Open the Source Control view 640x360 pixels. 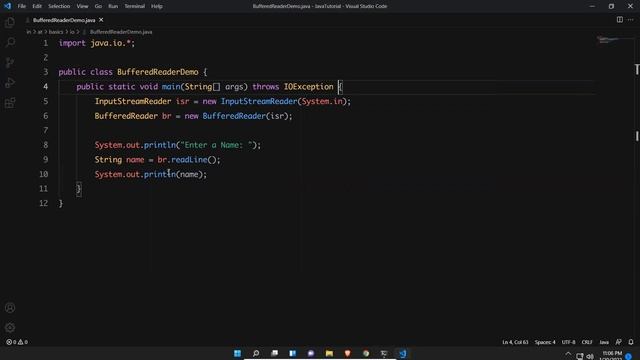(x=10, y=62)
